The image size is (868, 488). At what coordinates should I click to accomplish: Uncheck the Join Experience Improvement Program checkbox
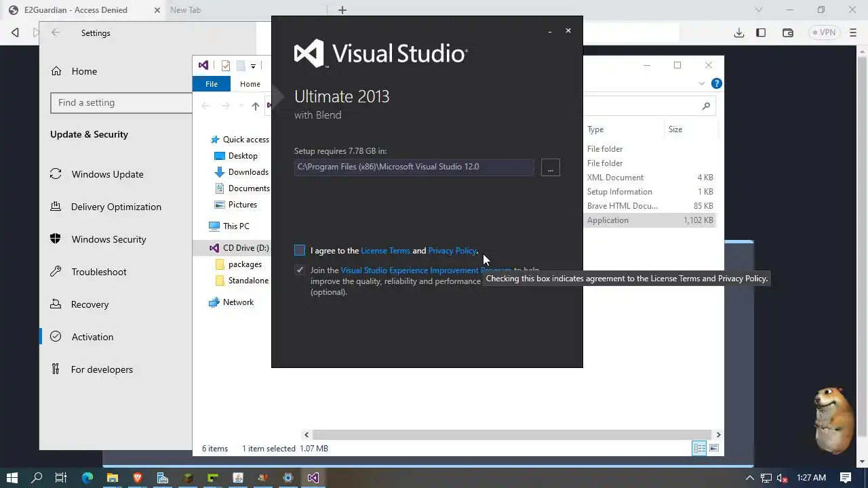pyautogui.click(x=300, y=270)
